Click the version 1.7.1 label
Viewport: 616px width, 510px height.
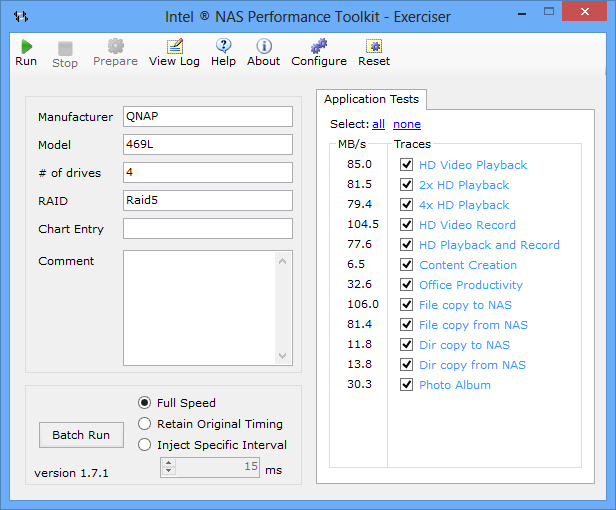tap(71, 473)
